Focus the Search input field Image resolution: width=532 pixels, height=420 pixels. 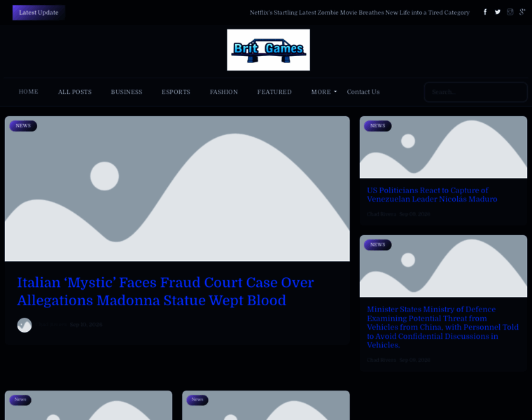pyautogui.click(x=476, y=92)
